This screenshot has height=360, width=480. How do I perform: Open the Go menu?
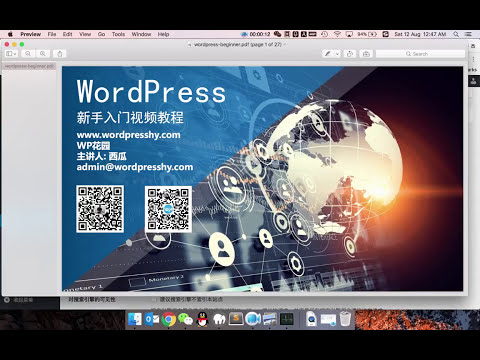pyautogui.click(x=101, y=34)
